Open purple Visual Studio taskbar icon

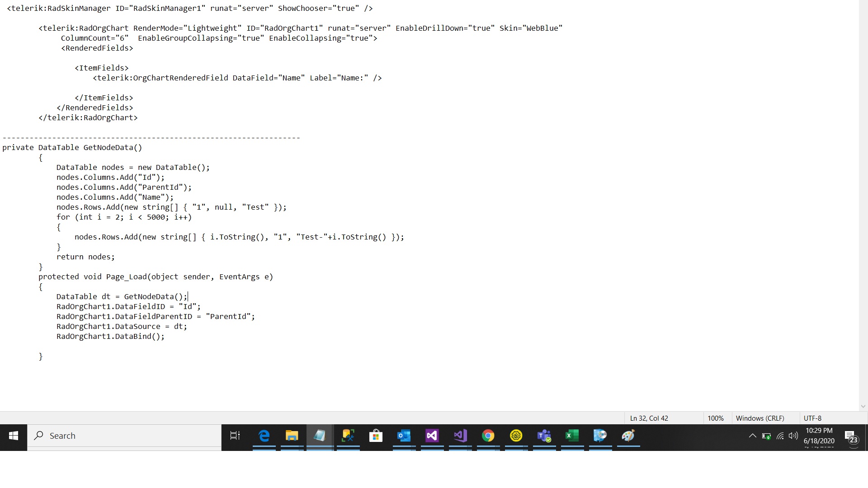pos(432,436)
